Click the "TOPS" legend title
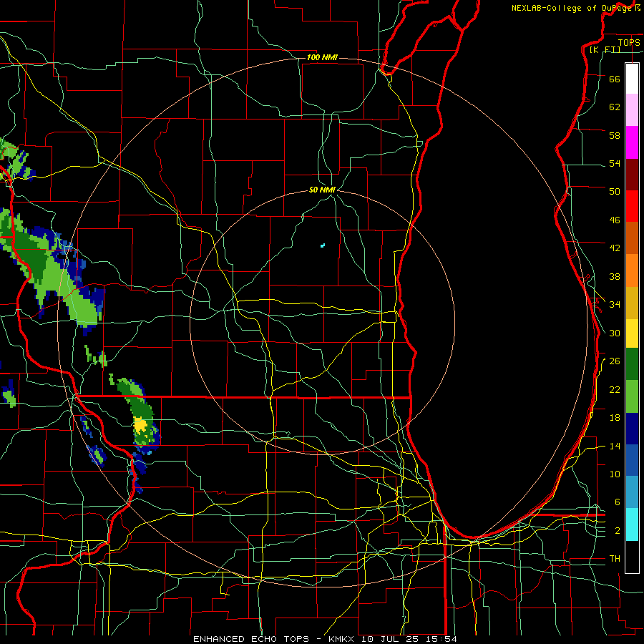 (629, 43)
